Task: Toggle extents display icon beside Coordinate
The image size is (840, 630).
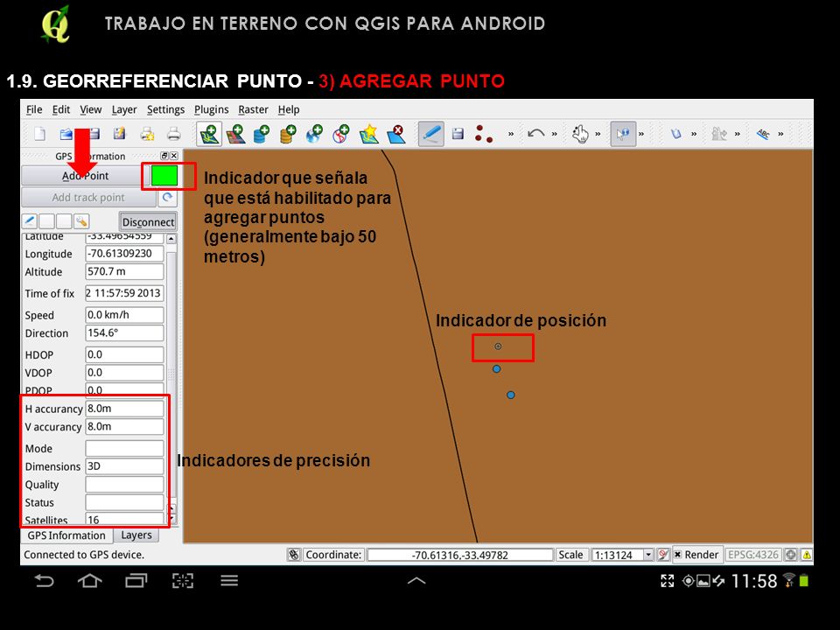Action: click(x=294, y=555)
